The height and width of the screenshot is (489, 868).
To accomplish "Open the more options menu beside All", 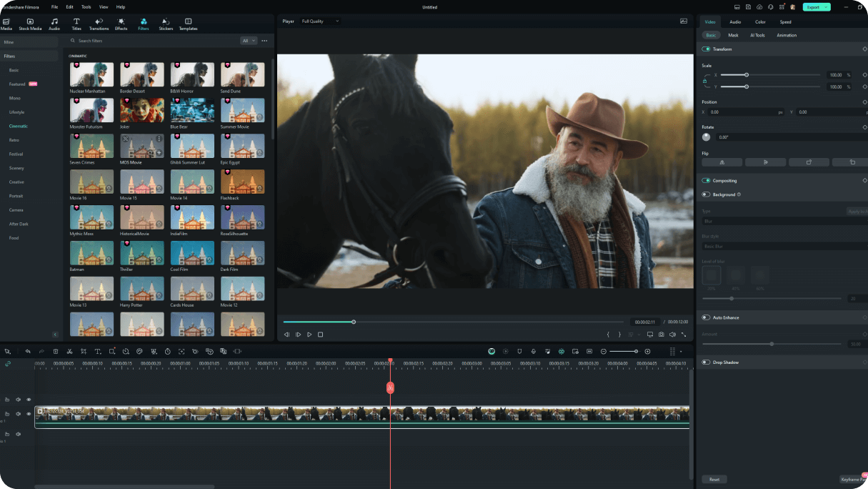I will click(x=264, y=41).
